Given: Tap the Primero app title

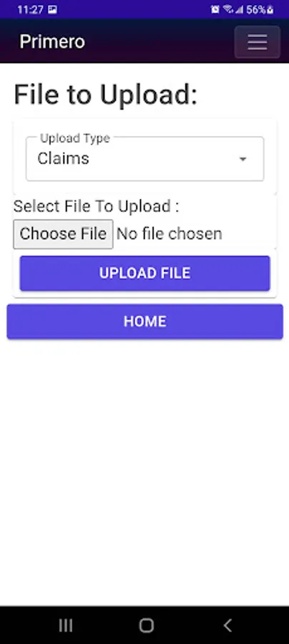Looking at the screenshot, I should [x=52, y=42].
